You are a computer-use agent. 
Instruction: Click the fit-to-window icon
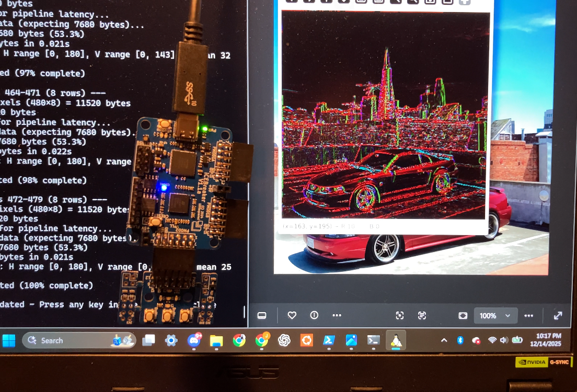tap(463, 315)
